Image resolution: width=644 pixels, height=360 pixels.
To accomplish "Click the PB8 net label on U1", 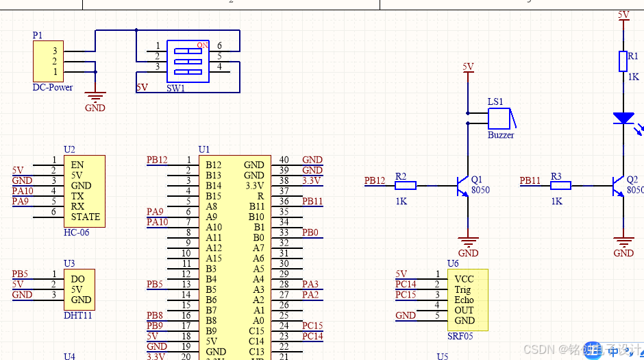I will [x=155, y=315].
